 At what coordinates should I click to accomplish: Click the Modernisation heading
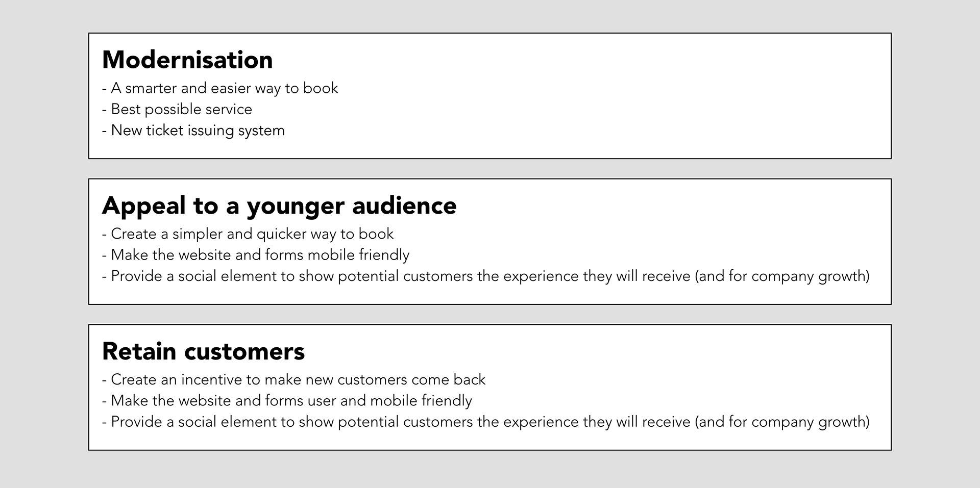[x=187, y=60]
